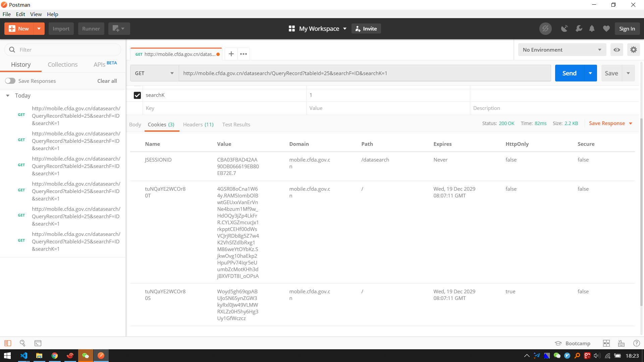Click the heart icon in header
Viewport: 644px width, 362px height.
tap(606, 29)
